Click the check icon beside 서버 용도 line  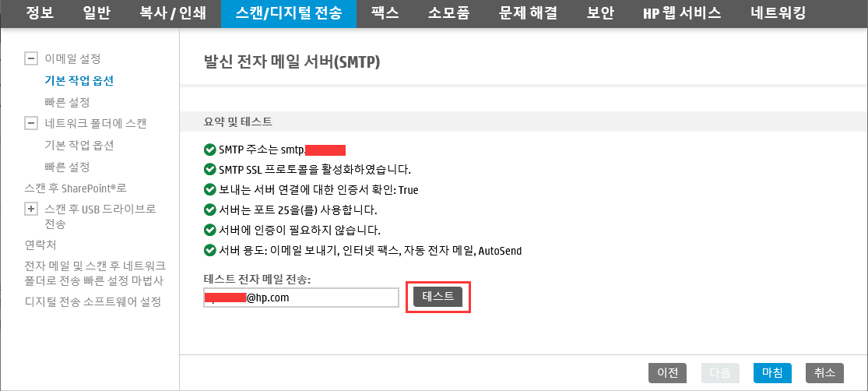(x=210, y=250)
